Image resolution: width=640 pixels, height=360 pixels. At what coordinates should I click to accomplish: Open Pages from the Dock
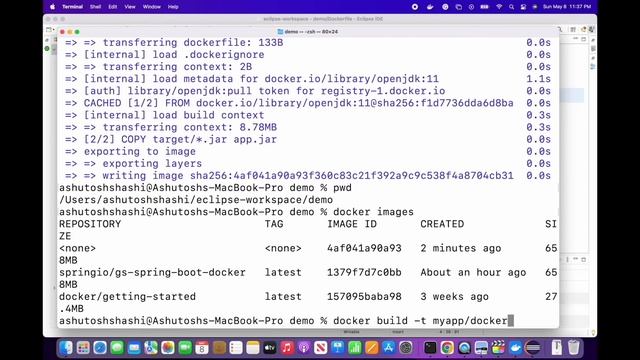click(x=372, y=348)
